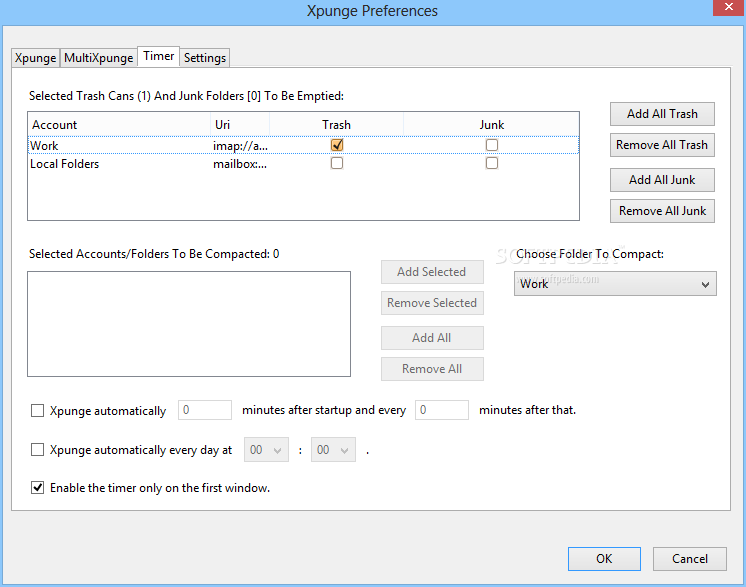Focus the minutes after startup field
The height and width of the screenshot is (587, 746).
point(205,410)
